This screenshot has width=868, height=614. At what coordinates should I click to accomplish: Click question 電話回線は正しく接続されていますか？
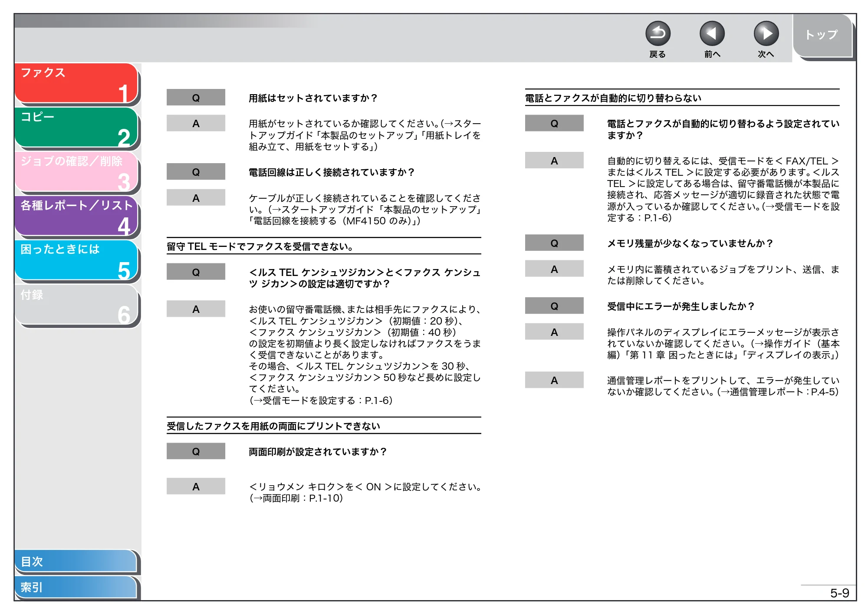point(332,172)
